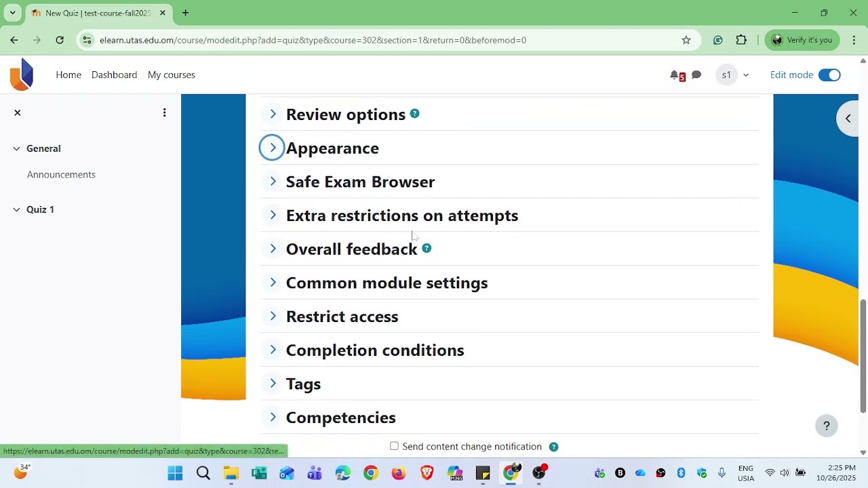The width and height of the screenshot is (868, 488).
Task: Check Send content change notification box
Action: 394,446
